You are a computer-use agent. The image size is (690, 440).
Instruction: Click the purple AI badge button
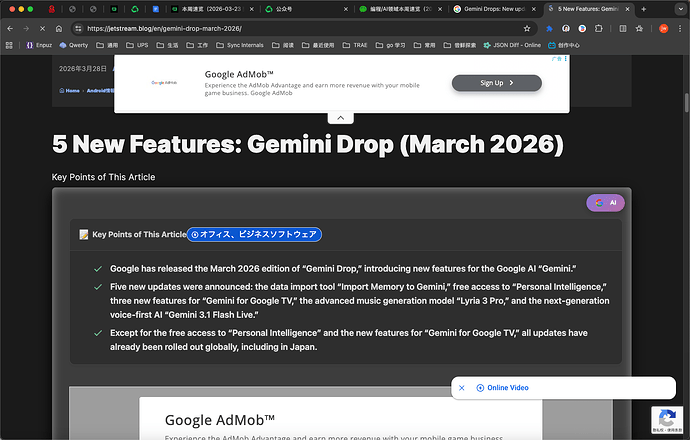pyautogui.click(x=605, y=203)
